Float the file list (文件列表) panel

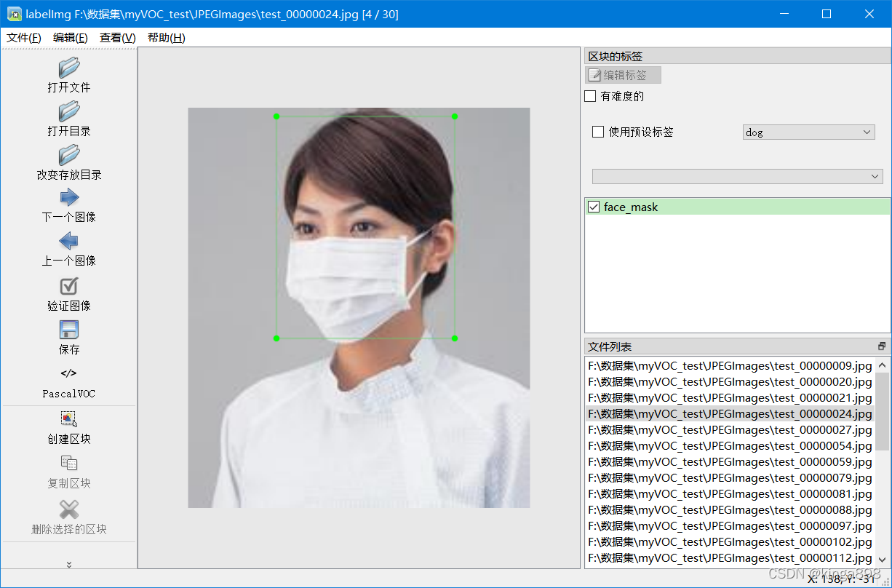click(882, 346)
